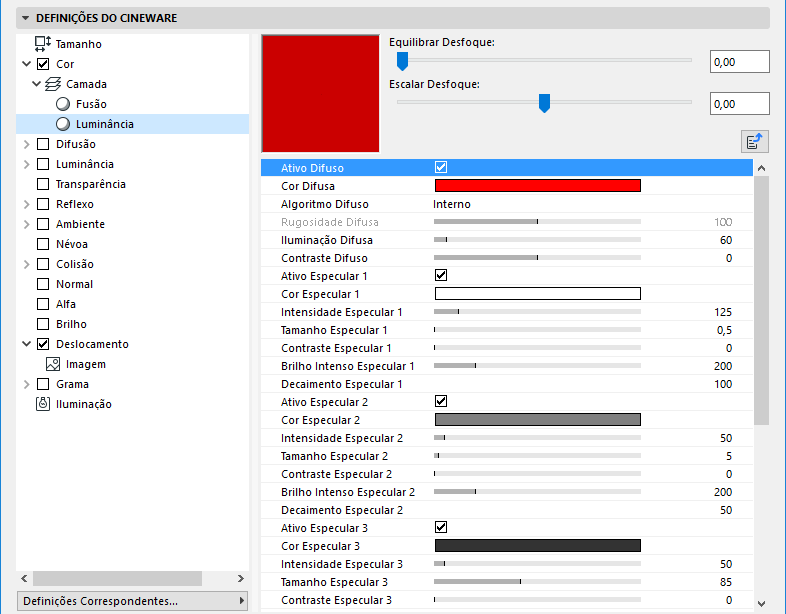This screenshot has width=786, height=614.
Task: Click the Tamanho size icon
Action: click(x=43, y=44)
